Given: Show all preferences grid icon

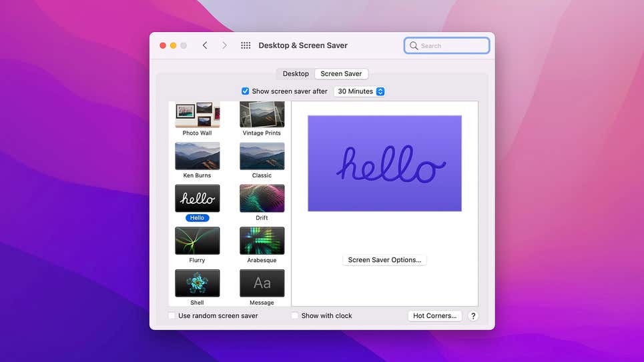Looking at the screenshot, I should pos(246,45).
